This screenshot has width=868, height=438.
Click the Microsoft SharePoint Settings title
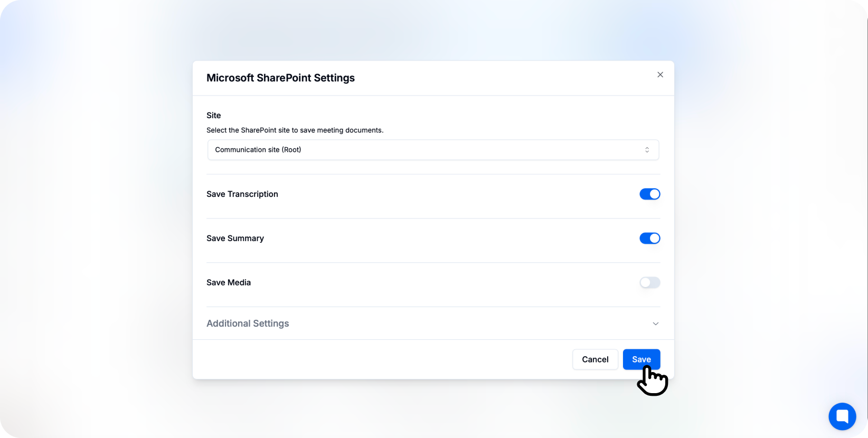pyautogui.click(x=280, y=78)
